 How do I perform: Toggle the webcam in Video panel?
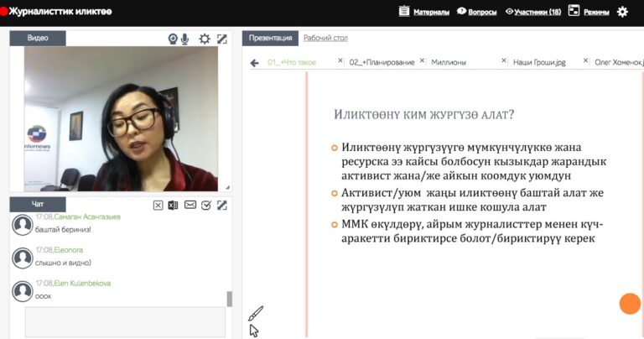point(173,39)
